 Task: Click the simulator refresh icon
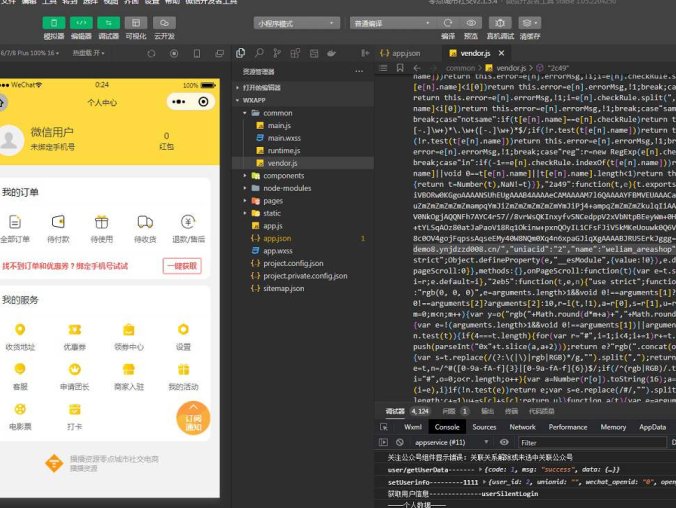(x=151, y=53)
